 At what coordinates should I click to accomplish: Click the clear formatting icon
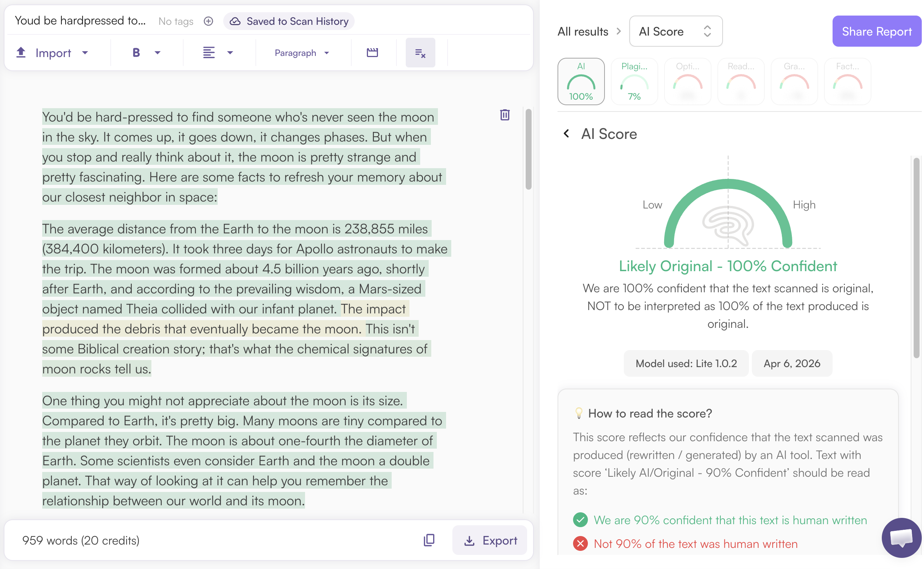(420, 53)
